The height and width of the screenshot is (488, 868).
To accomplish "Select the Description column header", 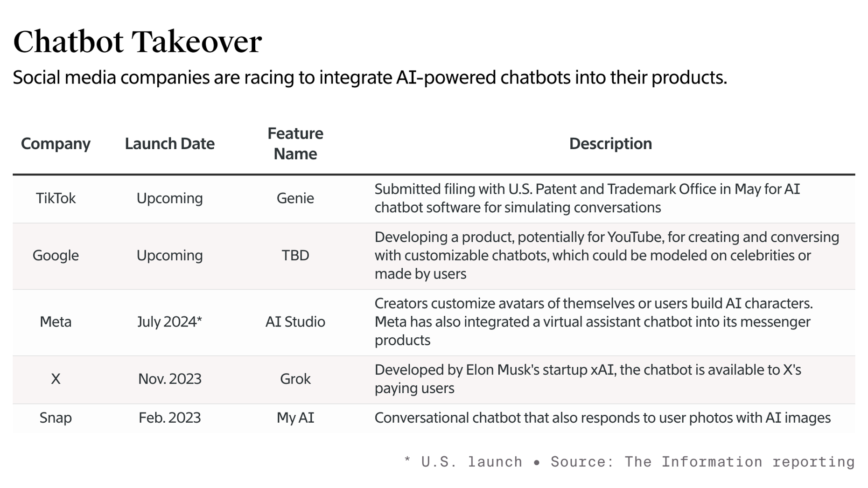I will click(x=610, y=144).
